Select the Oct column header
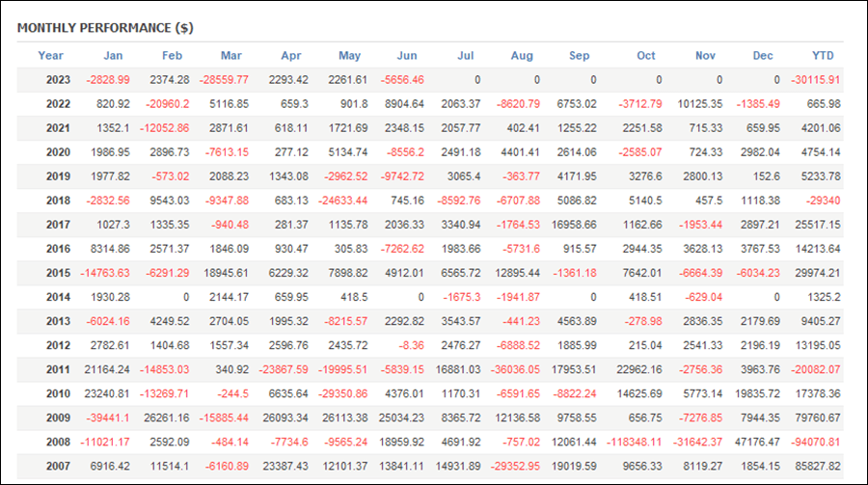Screen dimensions: 868x485 (646, 55)
